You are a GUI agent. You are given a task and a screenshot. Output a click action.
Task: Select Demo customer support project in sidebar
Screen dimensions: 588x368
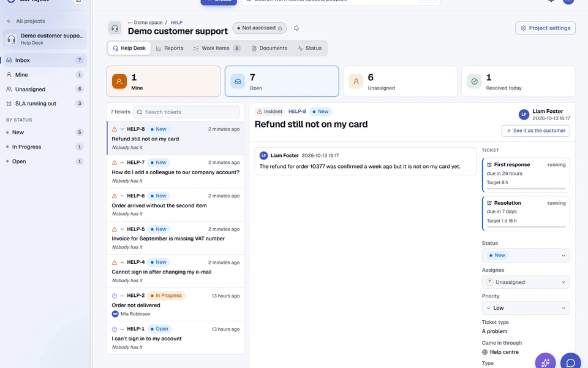pyautogui.click(x=45, y=39)
